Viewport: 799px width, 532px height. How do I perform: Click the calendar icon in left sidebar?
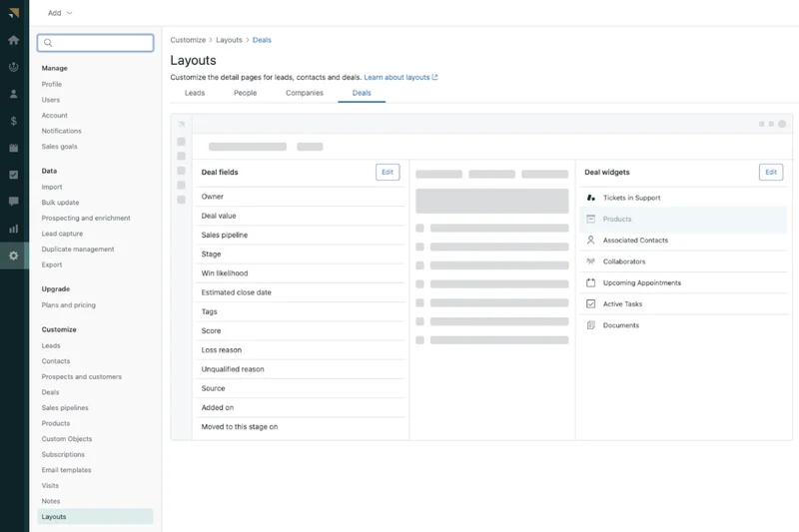click(x=13, y=148)
